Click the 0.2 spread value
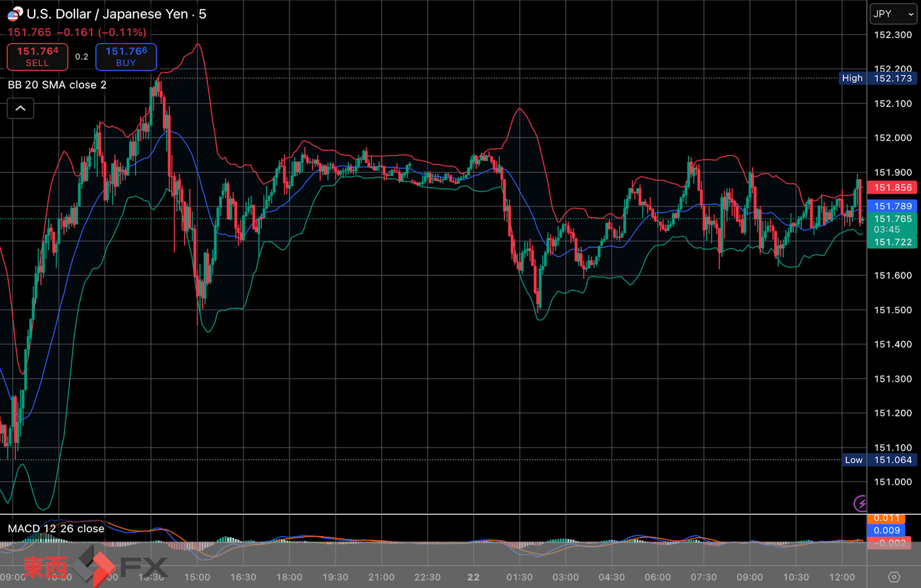 point(82,57)
